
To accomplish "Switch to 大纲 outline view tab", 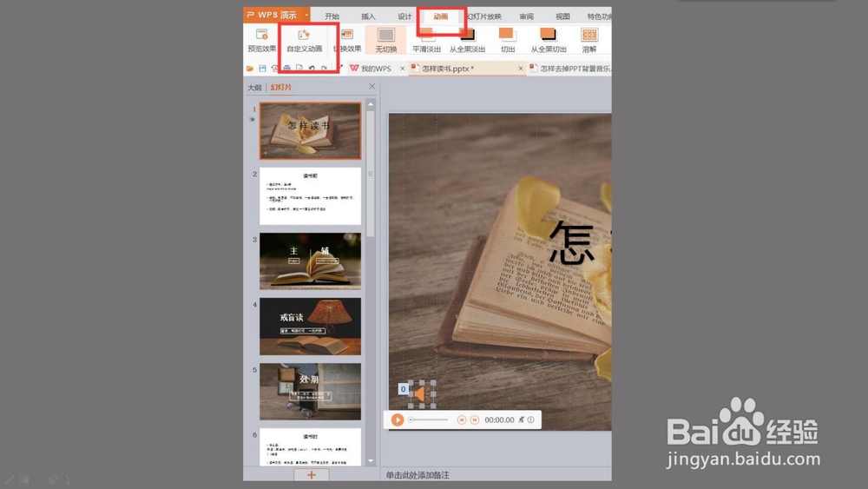I will (x=254, y=88).
